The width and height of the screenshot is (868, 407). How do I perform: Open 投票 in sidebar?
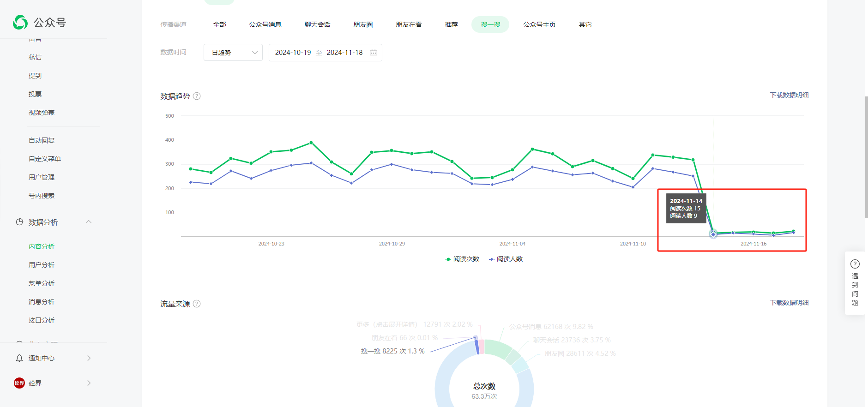coord(35,94)
